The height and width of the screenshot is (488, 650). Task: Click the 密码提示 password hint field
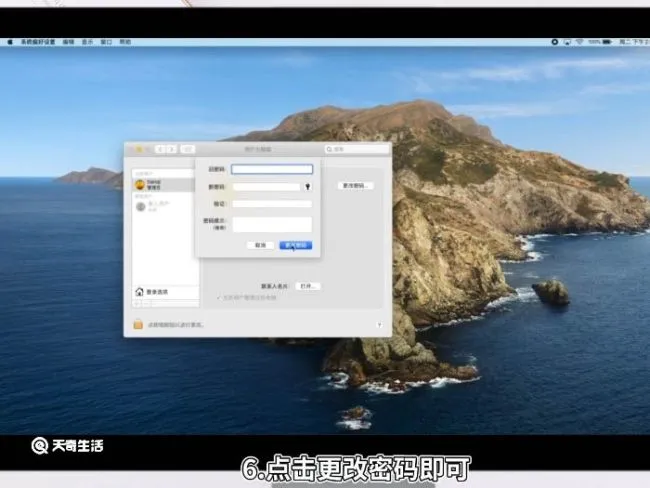point(272,224)
